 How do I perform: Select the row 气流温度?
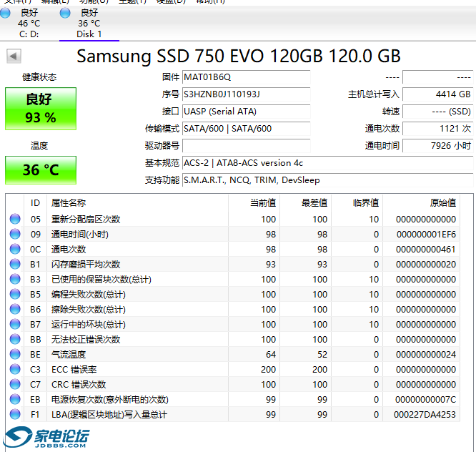pyautogui.click(x=233, y=355)
